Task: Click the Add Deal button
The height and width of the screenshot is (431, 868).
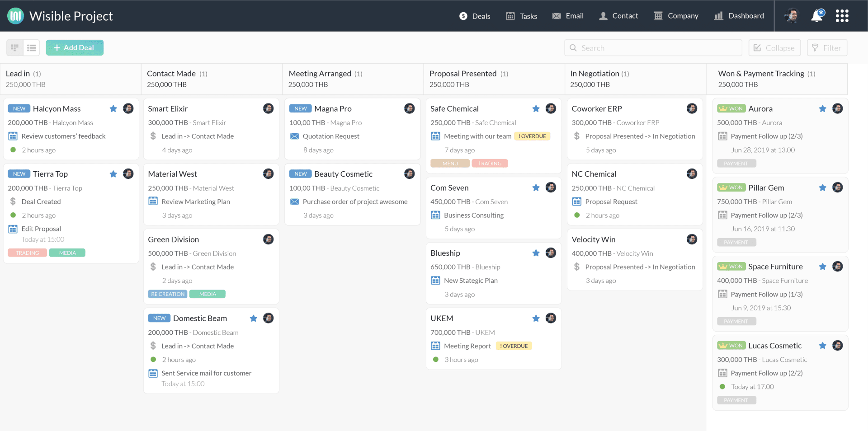Action: pos(74,47)
